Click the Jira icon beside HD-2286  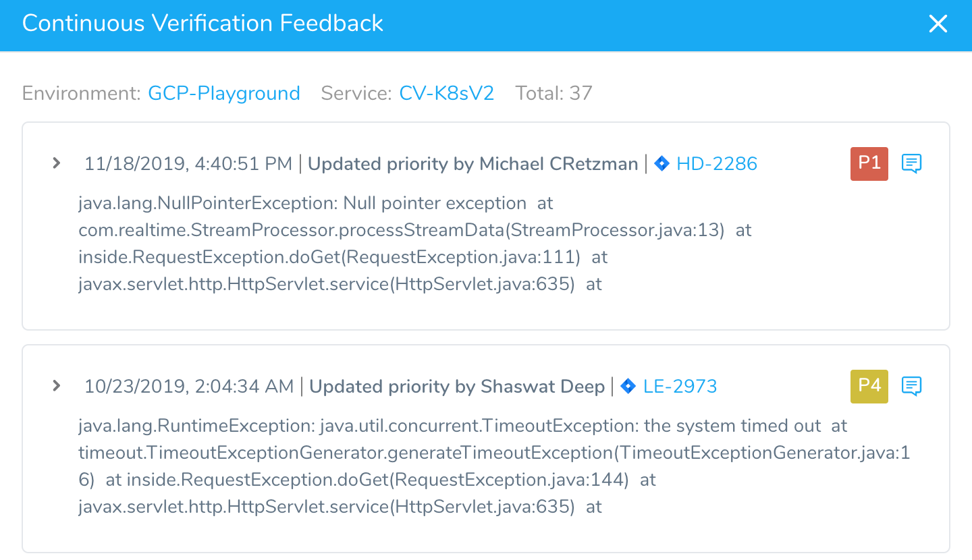661,163
